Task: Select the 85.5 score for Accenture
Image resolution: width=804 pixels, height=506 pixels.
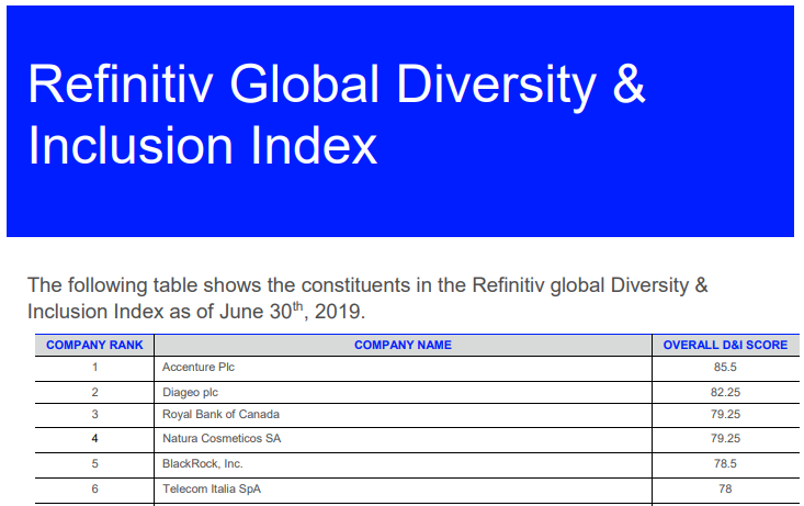Action: [725, 367]
